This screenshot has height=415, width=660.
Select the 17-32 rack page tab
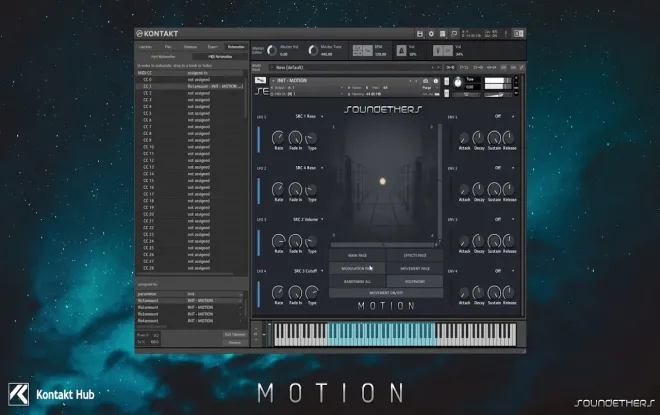click(x=464, y=67)
